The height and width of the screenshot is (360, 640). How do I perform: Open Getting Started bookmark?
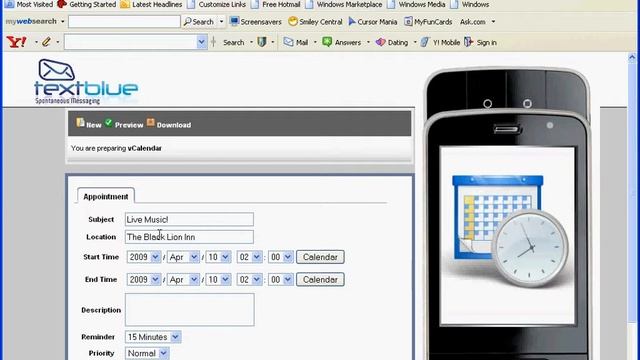click(87, 4)
